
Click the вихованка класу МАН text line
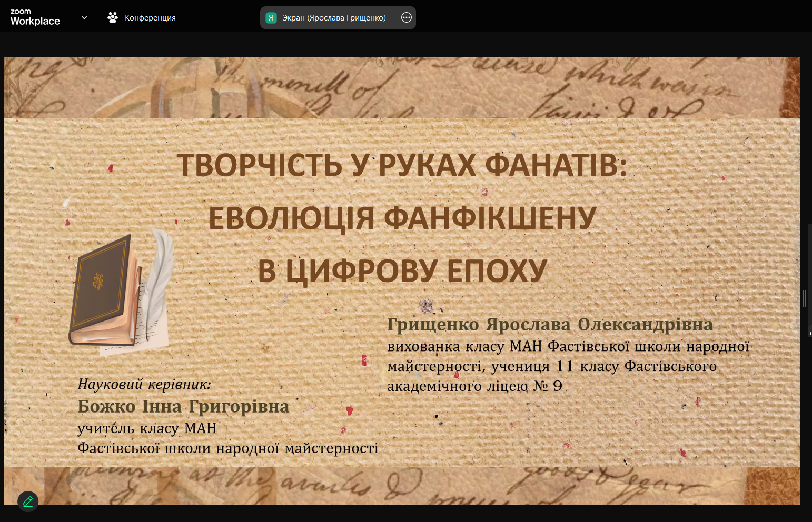(568, 346)
